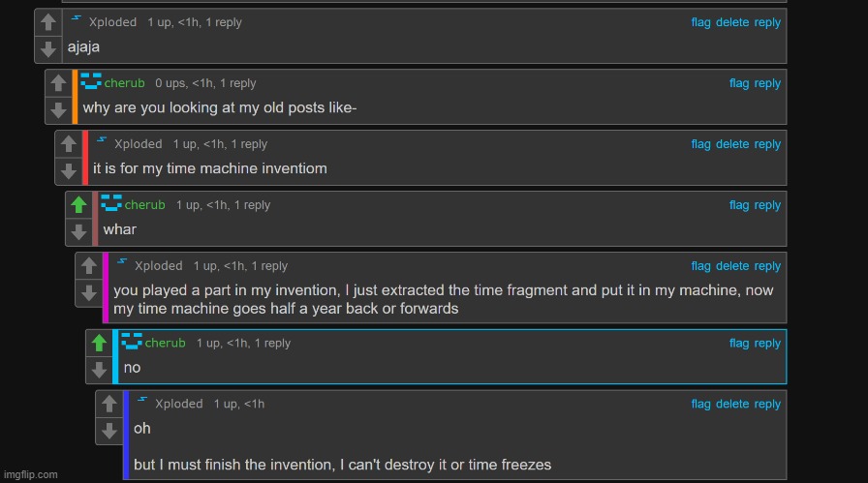Open Xploded's profile on "ajaja" comment
868x483 pixels.
point(112,22)
